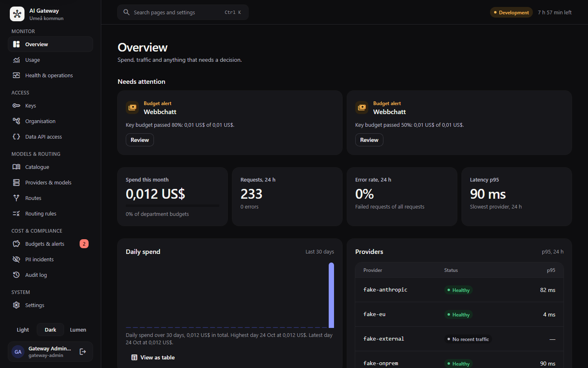Viewport: 588px width, 368px height.
Task: Click the Organisation hierarchy icon
Action: (x=16, y=121)
